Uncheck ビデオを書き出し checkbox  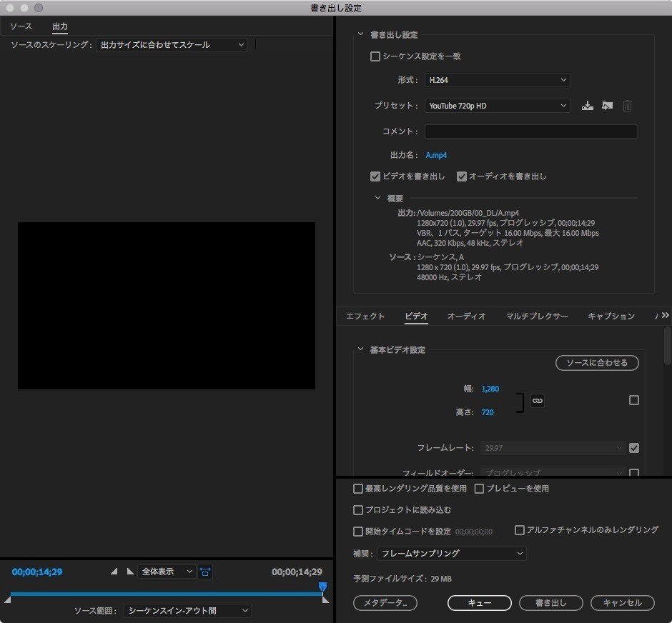coord(375,176)
